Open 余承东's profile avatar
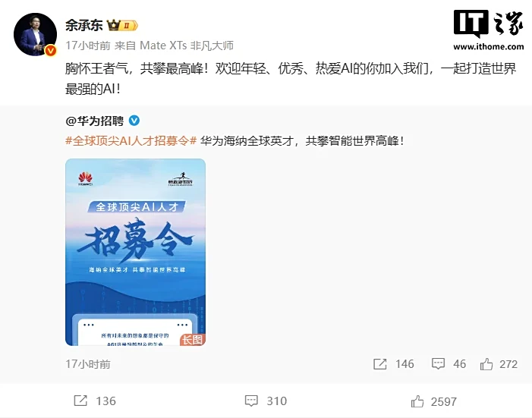Screen dimensions: 532x418 (x=35, y=34)
